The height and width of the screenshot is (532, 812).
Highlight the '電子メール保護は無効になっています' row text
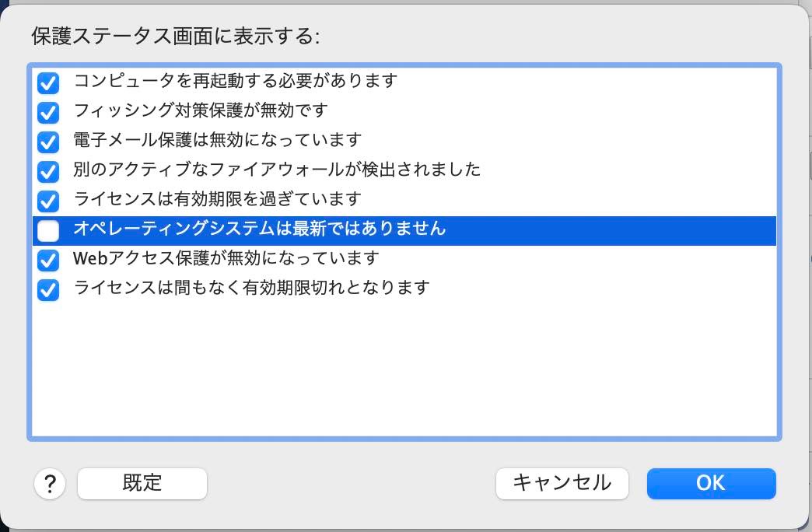[218, 140]
